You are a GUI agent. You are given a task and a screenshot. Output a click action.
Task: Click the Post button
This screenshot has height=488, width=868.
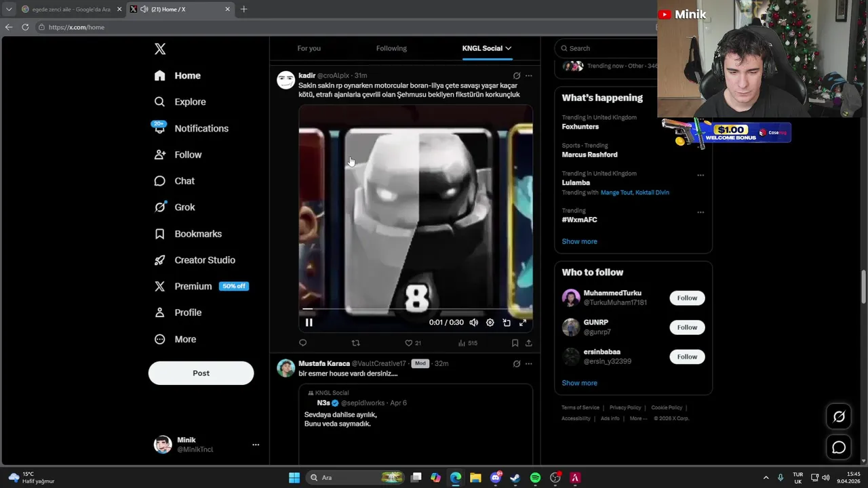click(201, 373)
